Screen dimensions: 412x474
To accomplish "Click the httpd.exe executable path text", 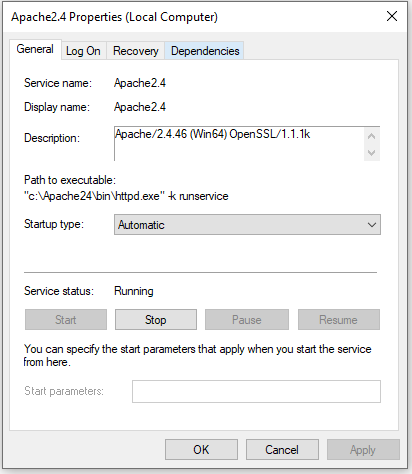I will tap(126, 196).
